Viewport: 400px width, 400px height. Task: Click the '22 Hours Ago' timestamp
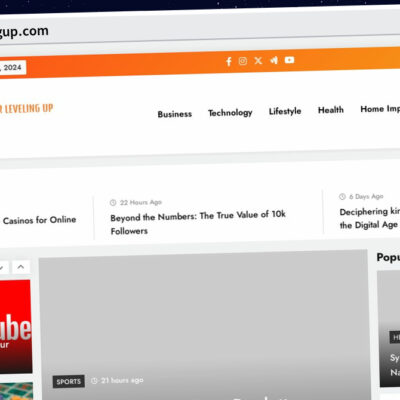click(136, 202)
